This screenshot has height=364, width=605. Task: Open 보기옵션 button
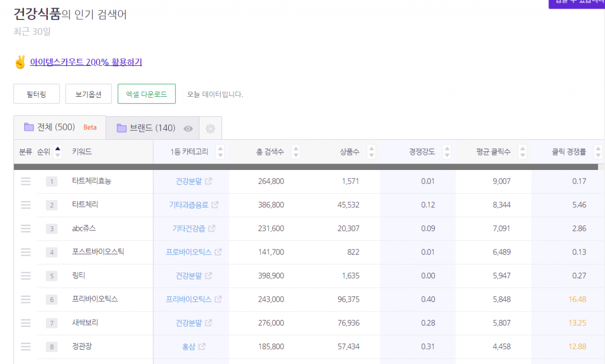(88, 94)
